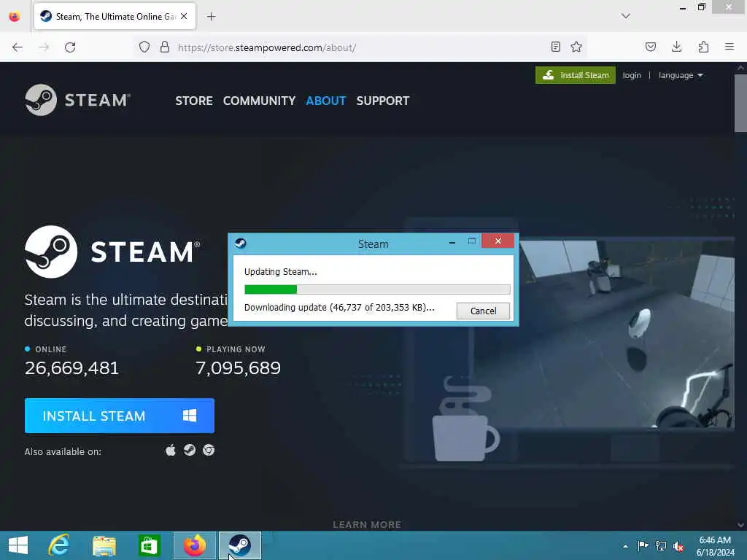Select the Apple macOS download icon

click(x=171, y=450)
